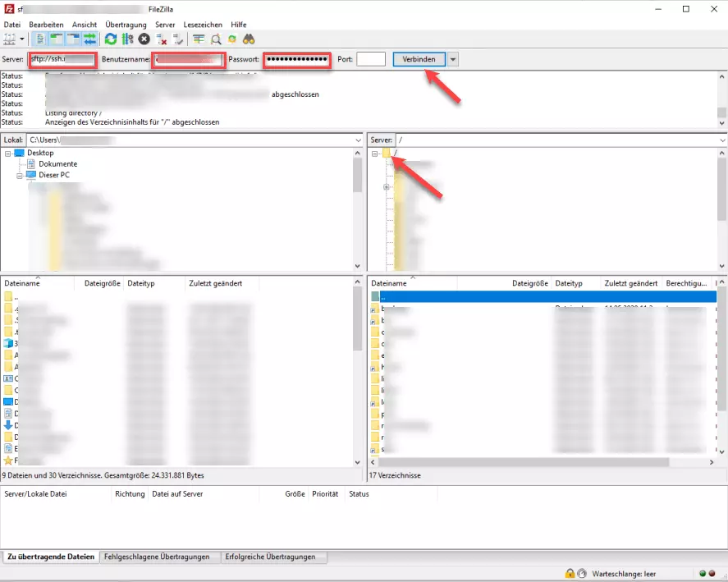Image resolution: width=728 pixels, height=582 pixels.
Task: Select the highlighted parent directory row in remote list
Action: pos(543,296)
